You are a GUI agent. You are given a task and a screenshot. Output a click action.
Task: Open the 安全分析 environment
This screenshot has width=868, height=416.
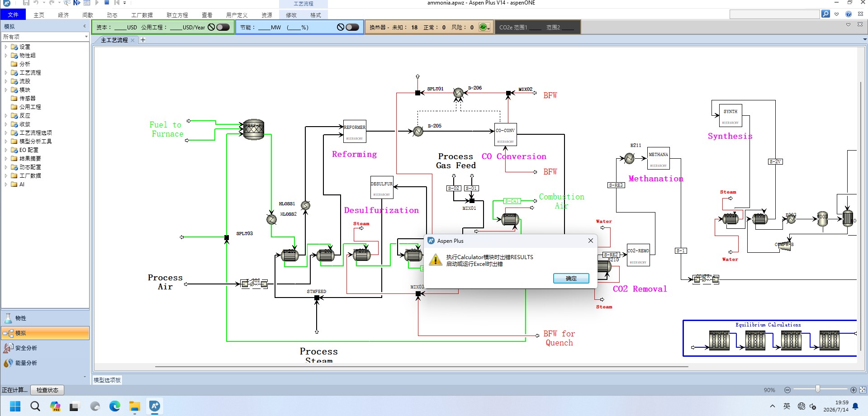coord(45,348)
